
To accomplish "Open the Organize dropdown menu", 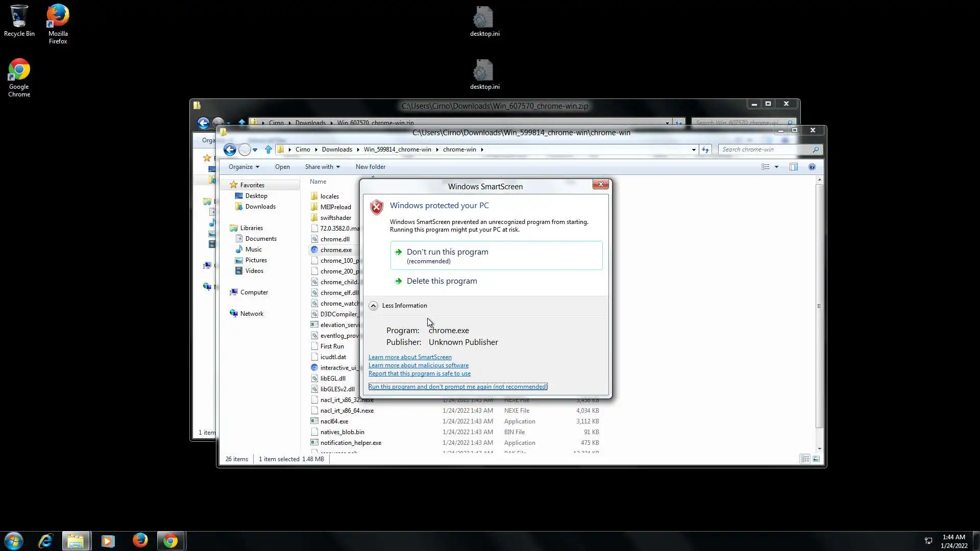I will (243, 167).
